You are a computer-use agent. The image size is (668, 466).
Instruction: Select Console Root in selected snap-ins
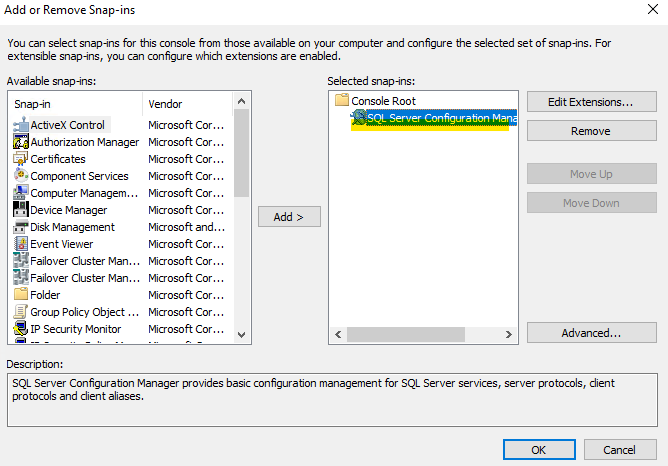click(383, 101)
